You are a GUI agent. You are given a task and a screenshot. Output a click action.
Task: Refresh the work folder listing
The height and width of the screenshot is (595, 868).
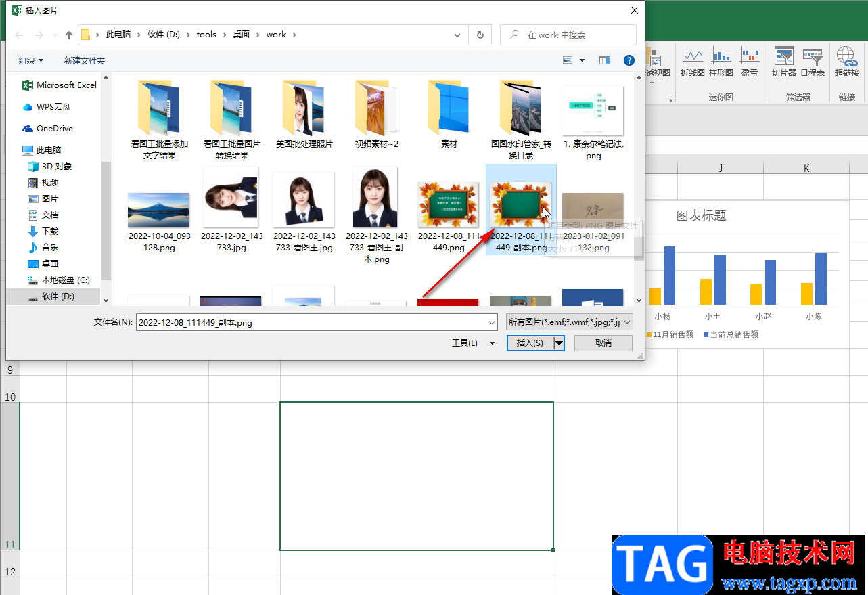[480, 35]
